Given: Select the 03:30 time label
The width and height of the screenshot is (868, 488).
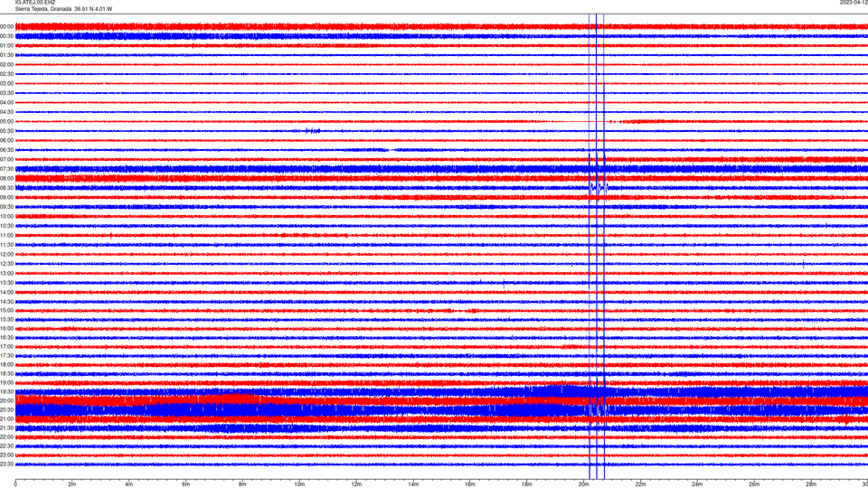Looking at the screenshot, I should (6, 93).
